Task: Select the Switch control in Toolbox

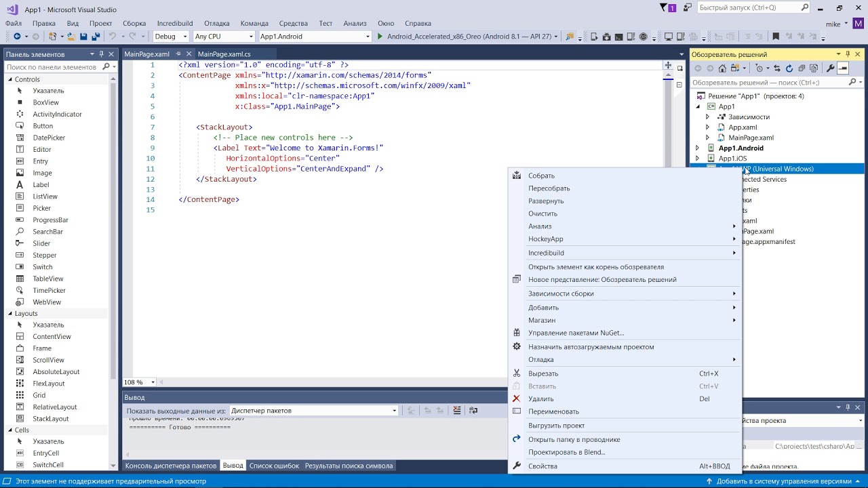Action: [x=43, y=267]
